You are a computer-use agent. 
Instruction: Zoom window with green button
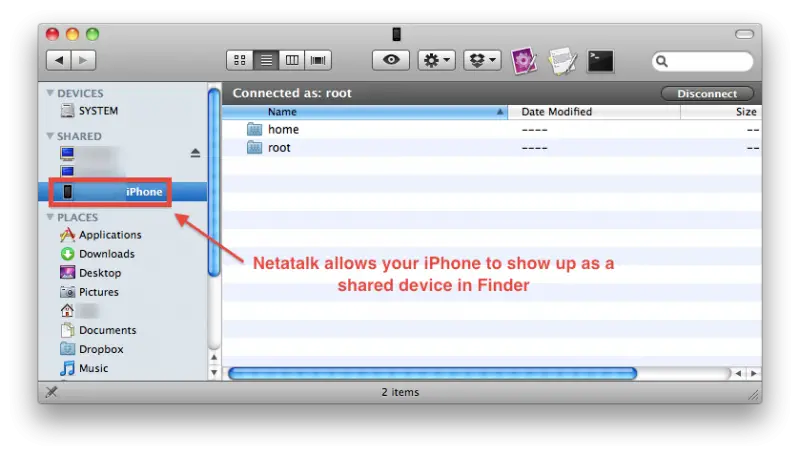point(92,34)
